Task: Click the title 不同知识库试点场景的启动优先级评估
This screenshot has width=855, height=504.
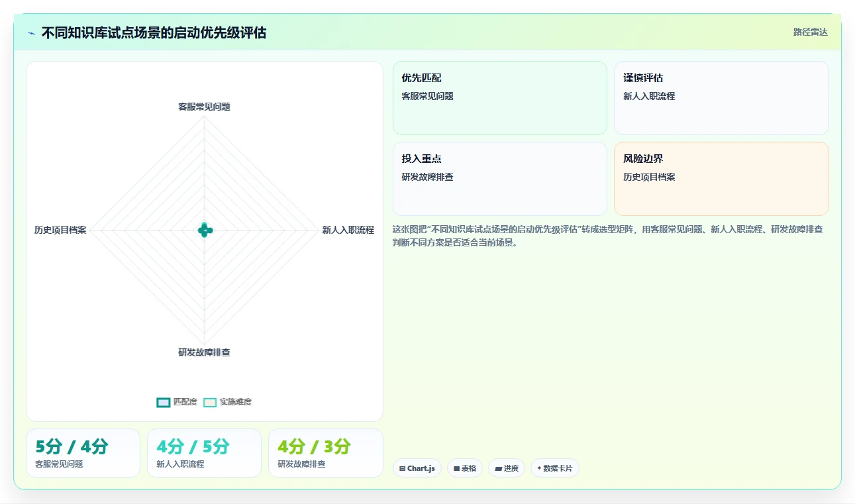Action: pyautogui.click(x=154, y=32)
